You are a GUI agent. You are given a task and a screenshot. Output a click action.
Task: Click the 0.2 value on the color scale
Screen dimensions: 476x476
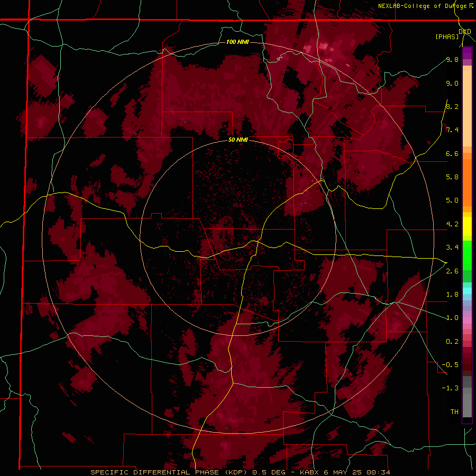(452, 342)
